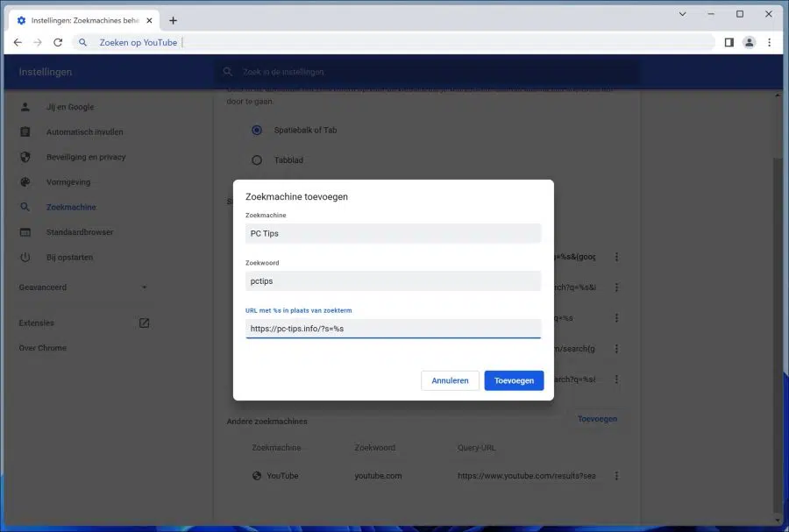
Task: Select the Spatiebalk of Tab radio button
Action: 257,131
